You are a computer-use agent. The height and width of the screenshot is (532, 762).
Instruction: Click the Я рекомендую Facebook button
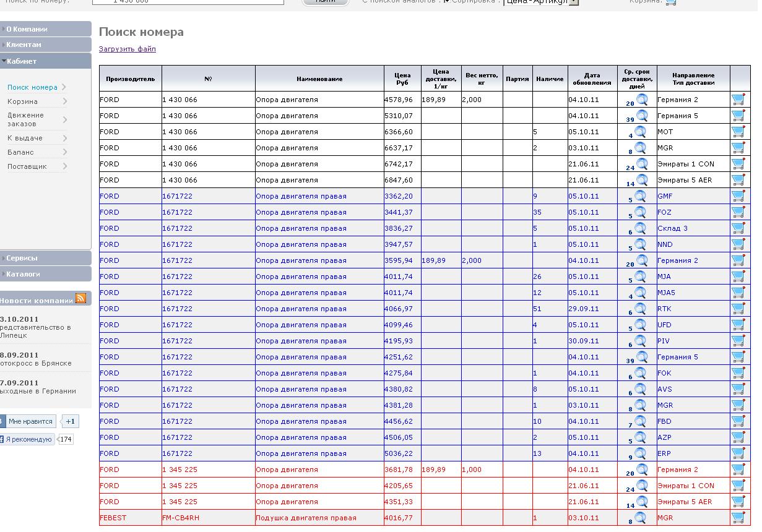pos(27,439)
